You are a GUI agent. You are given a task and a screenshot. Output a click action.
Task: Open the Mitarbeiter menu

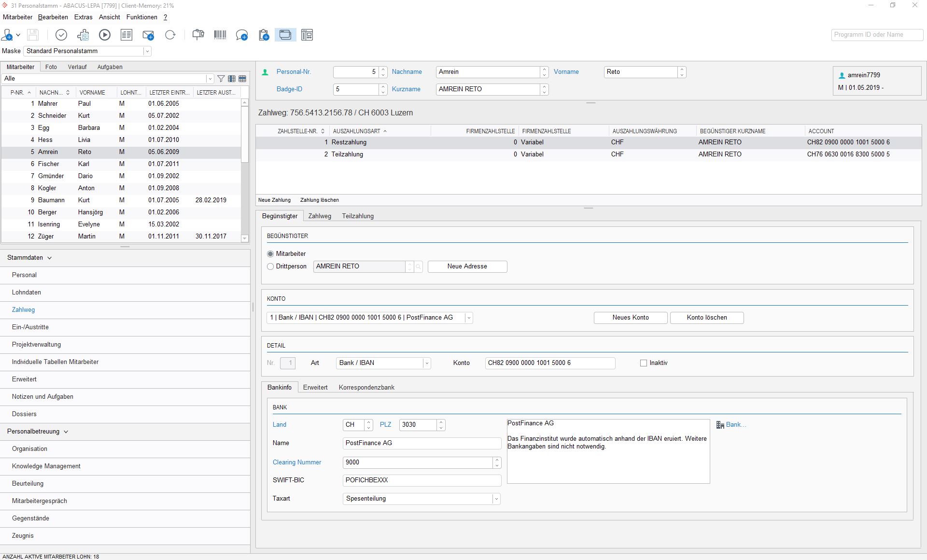point(18,17)
